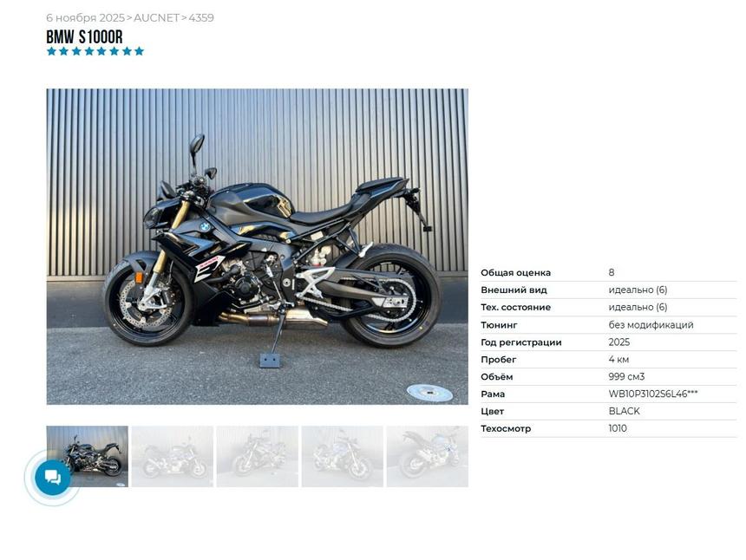
Task: Click the Тюнинг value без модификаций
Action: coord(651,325)
